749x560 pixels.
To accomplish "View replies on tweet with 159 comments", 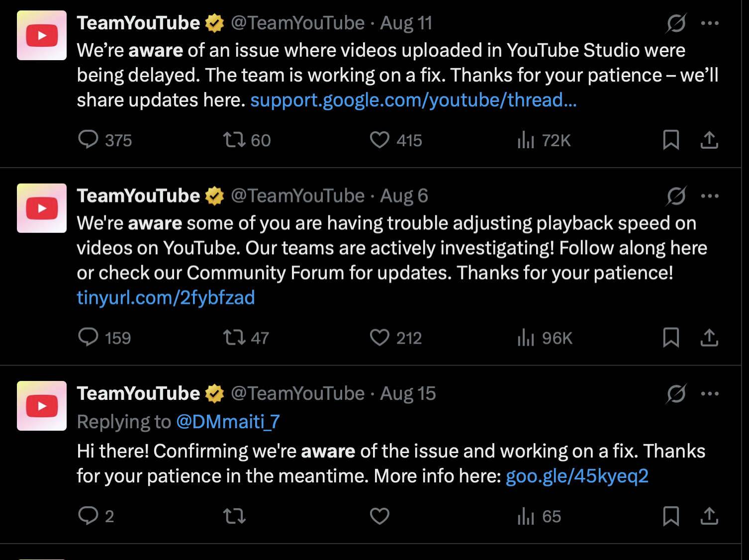I will [x=104, y=338].
